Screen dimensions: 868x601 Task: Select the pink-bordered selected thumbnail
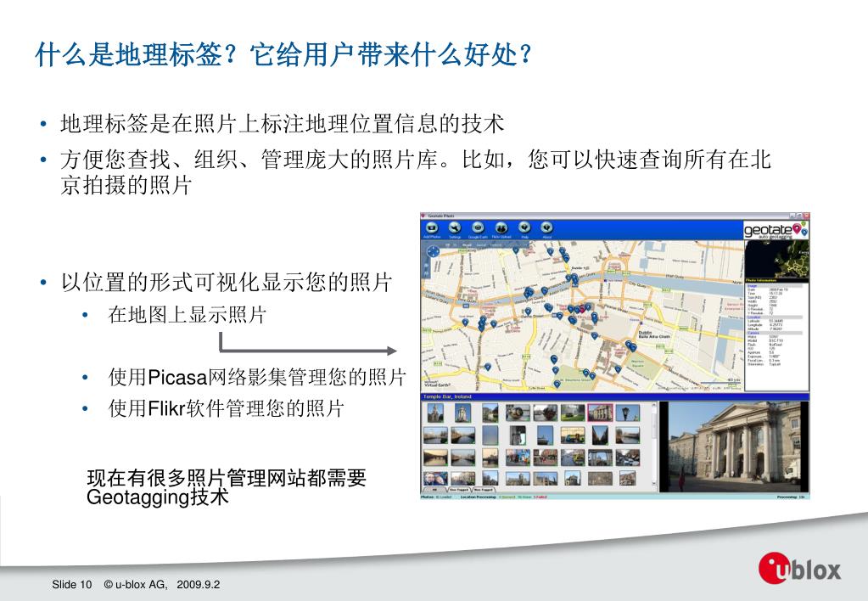[600, 413]
